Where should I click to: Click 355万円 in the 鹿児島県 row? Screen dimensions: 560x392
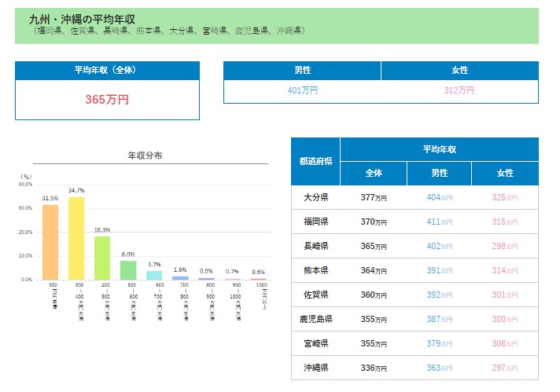374,319
